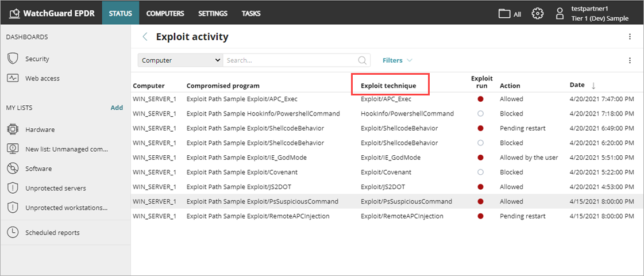The image size is (644, 276).
Task: Open the TASKS tab
Action: point(250,13)
